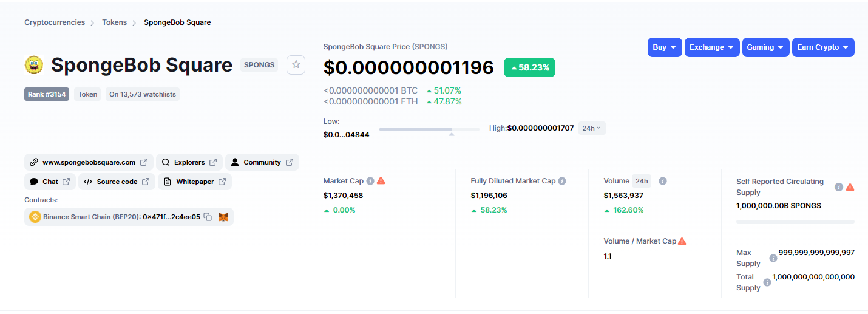Click Fully Diluted Market Cap info icon
Viewport: 868px width, 314px height.
(x=562, y=181)
